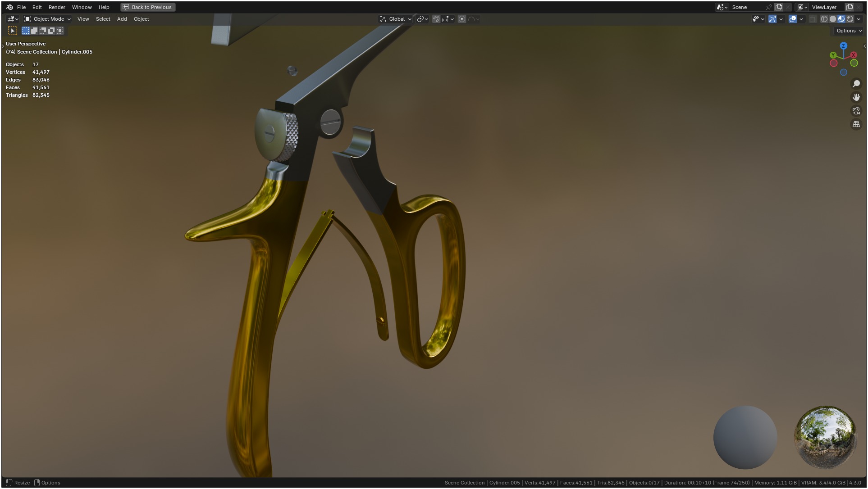Viewport: 868px width, 489px height.
Task: Click the Scene name field
Action: [x=746, y=7]
